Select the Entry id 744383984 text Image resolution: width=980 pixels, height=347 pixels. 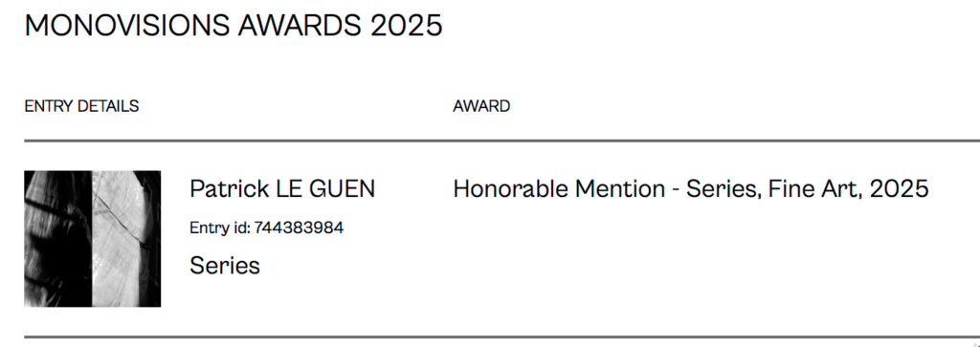pyautogui.click(x=267, y=228)
